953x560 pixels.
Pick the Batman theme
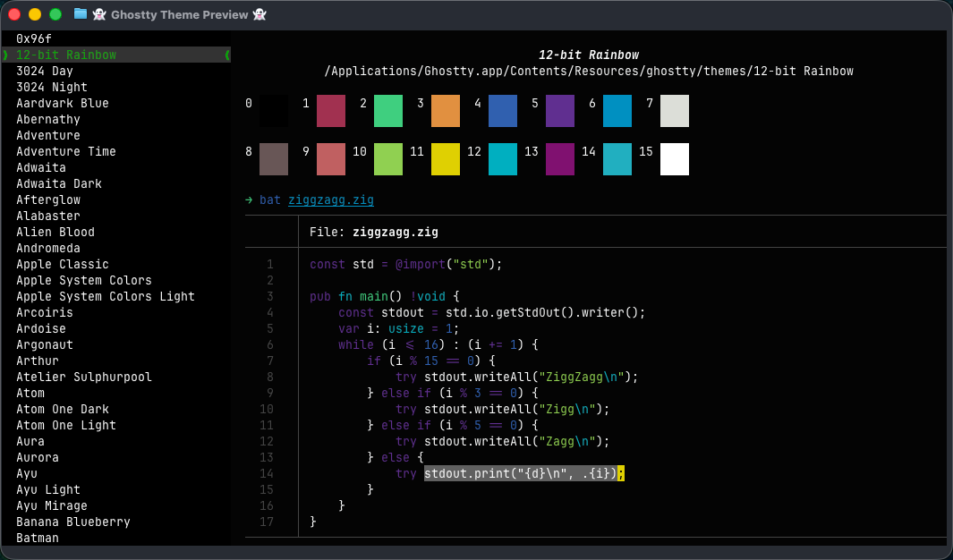(x=38, y=538)
